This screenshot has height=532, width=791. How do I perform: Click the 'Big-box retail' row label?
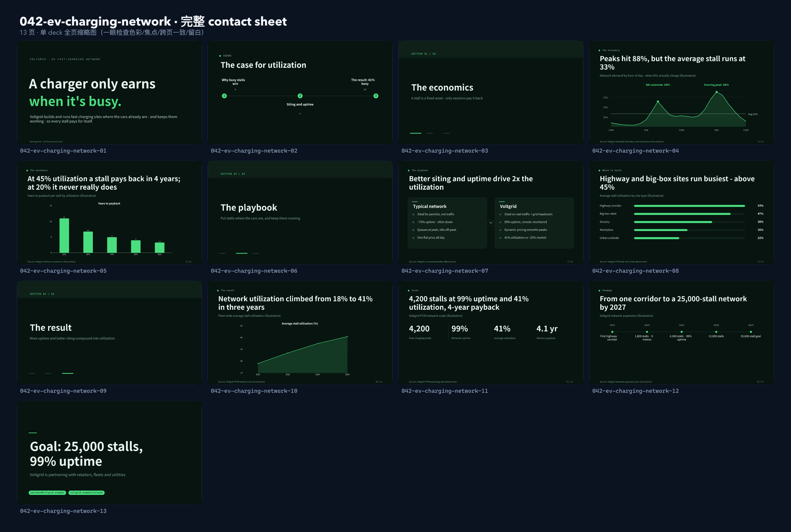point(608,214)
